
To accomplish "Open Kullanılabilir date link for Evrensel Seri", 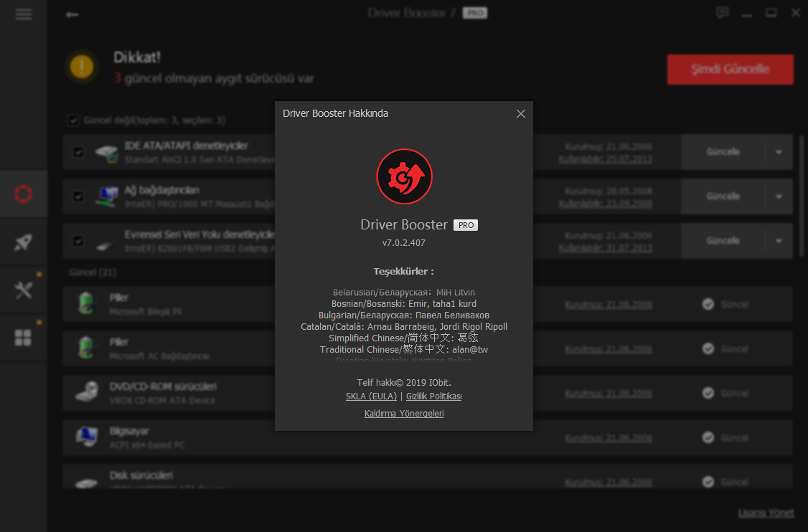I will tap(606, 248).
